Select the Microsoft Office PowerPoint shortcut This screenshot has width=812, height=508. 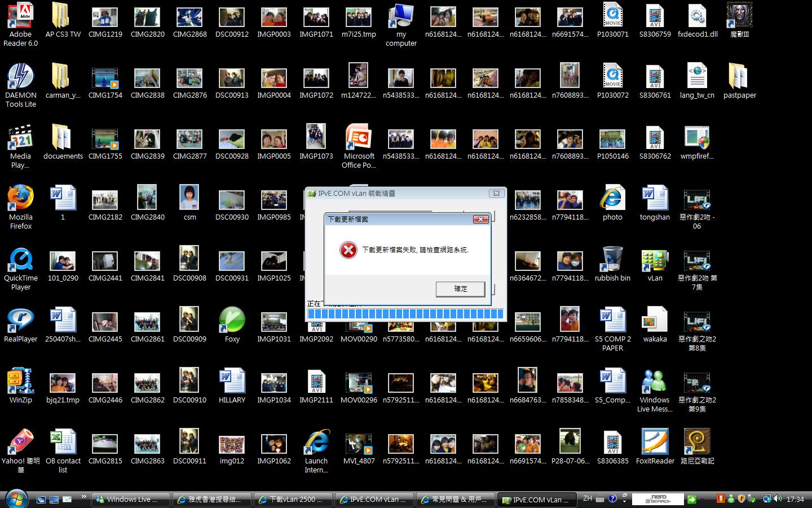359,147
